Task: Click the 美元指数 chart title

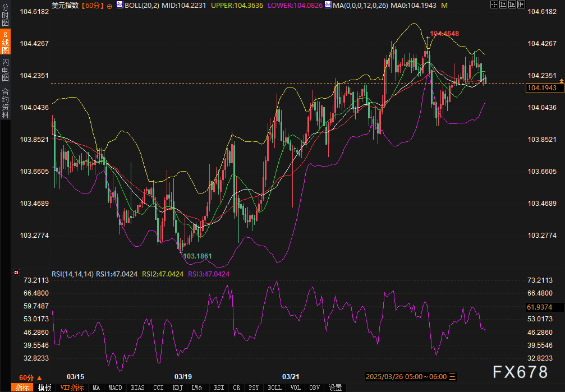Action: tap(65, 6)
